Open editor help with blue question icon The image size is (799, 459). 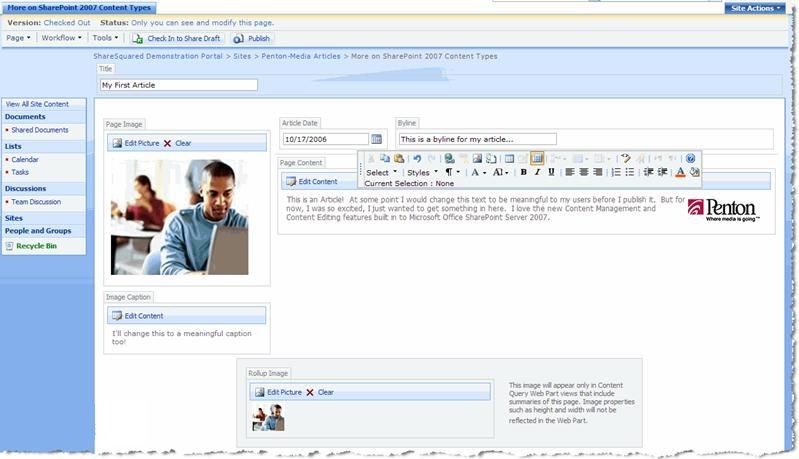click(690, 158)
